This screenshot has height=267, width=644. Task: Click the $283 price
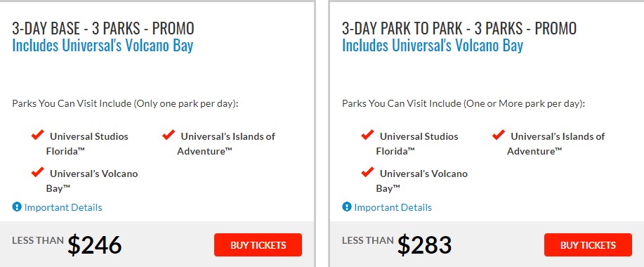(x=425, y=245)
